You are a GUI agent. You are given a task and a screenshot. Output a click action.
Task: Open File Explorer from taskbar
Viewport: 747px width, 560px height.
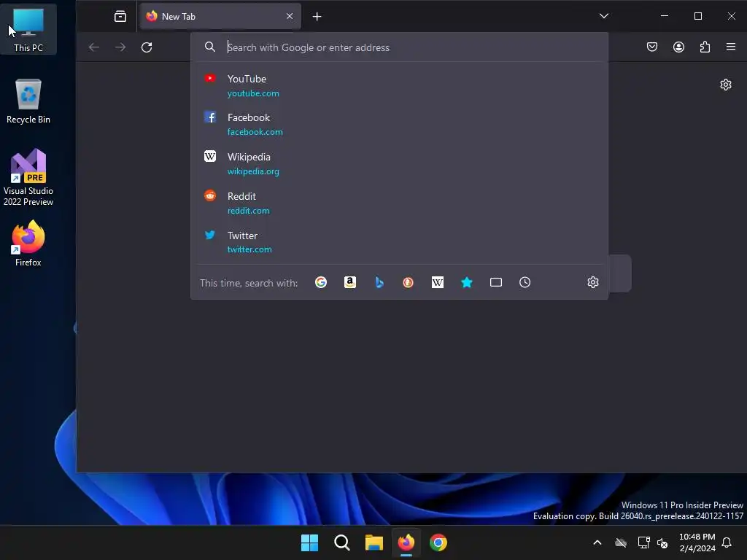(374, 542)
